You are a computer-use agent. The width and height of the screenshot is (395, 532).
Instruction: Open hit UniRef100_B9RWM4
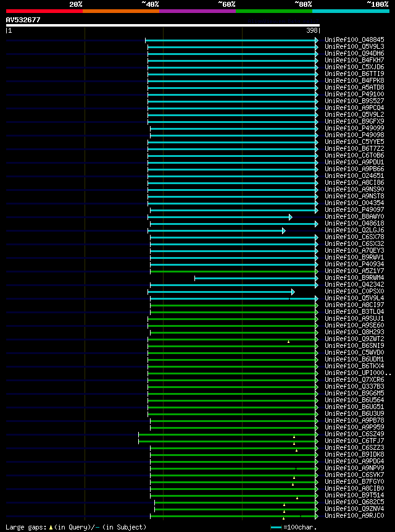354,277
